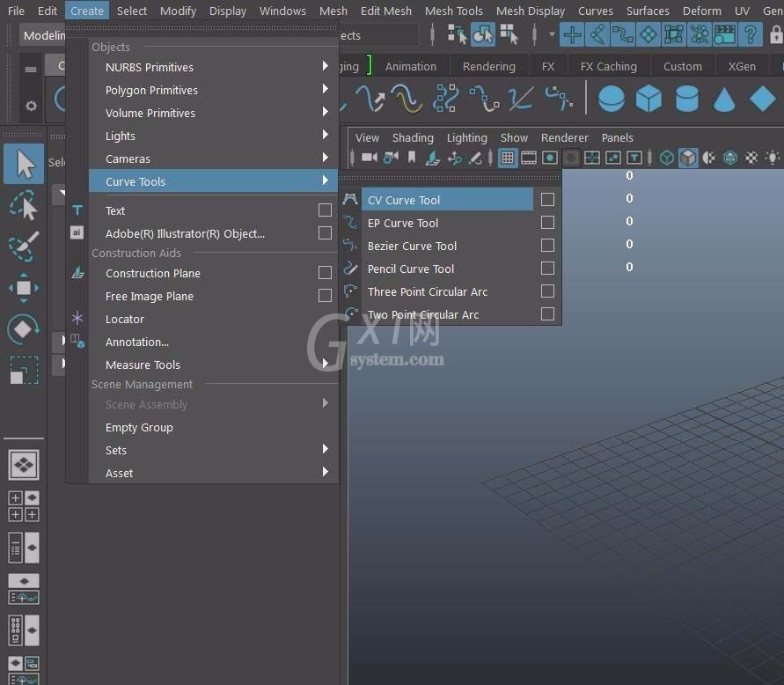Screen dimensions: 784x685
Task: Open the Mesh Tools menu
Action: pyautogui.click(x=454, y=11)
